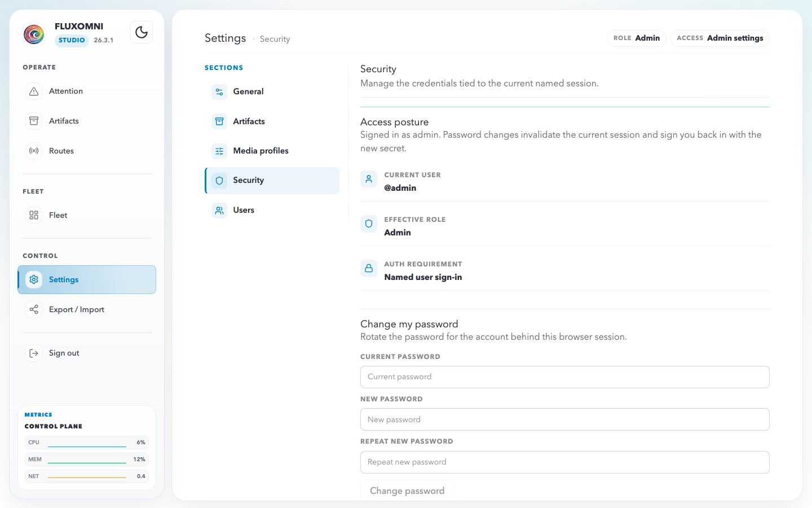Viewport: 812px width, 508px height.
Task: Click the Artifacts icon in Sections list
Action: pyautogui.click(x=219, y=121)
